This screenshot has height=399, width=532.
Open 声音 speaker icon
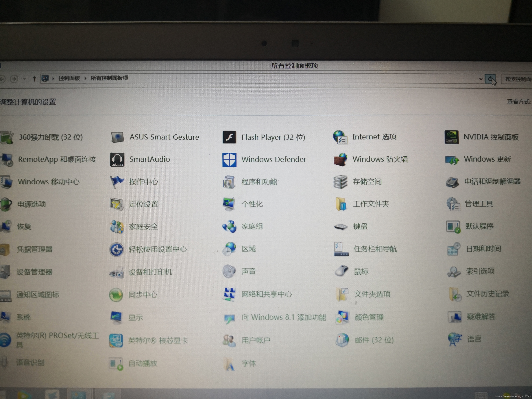coord(229,271)
